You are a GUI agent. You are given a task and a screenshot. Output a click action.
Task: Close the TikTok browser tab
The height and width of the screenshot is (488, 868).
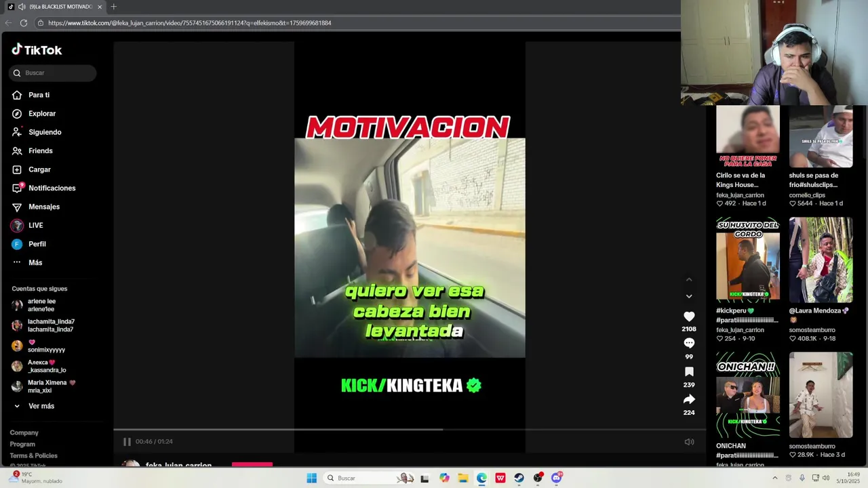[100, 7]
